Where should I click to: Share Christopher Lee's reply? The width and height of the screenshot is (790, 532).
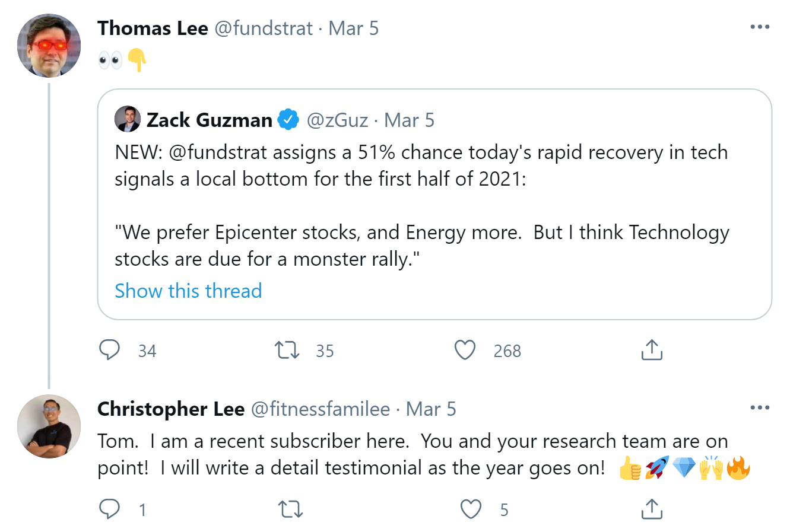[x=651, y=509]
